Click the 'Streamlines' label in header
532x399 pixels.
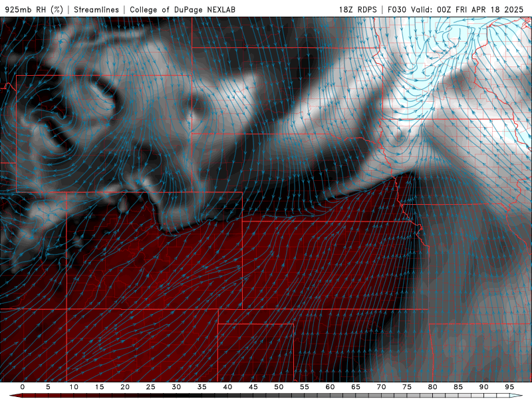96,9
